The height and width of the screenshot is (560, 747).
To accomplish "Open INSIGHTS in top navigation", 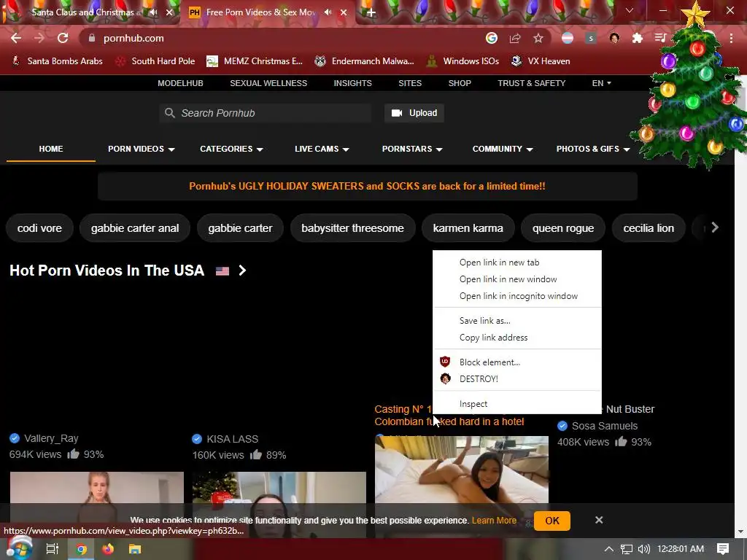I will (352, 83).
